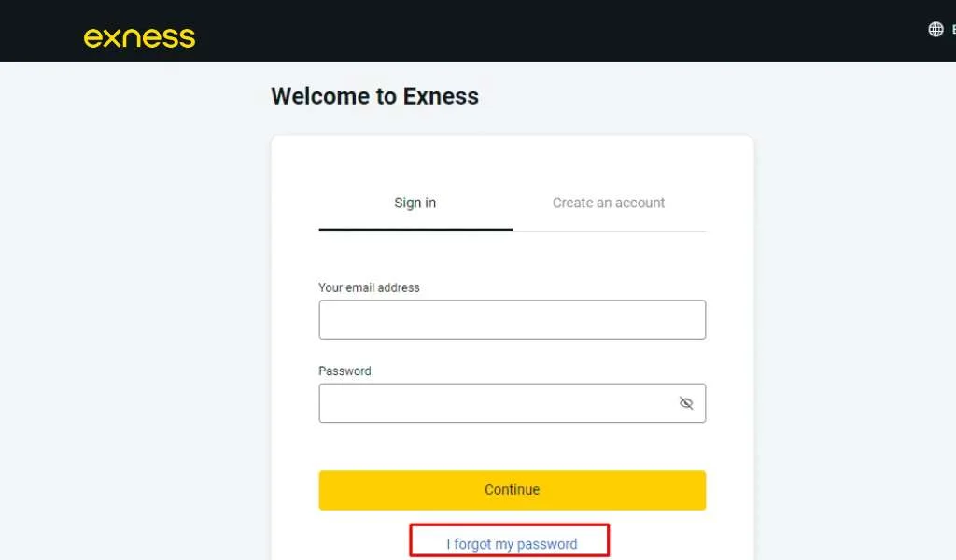956x560 pixels.
Task: Click the Exness logo in header
Action: coord(139,37)
